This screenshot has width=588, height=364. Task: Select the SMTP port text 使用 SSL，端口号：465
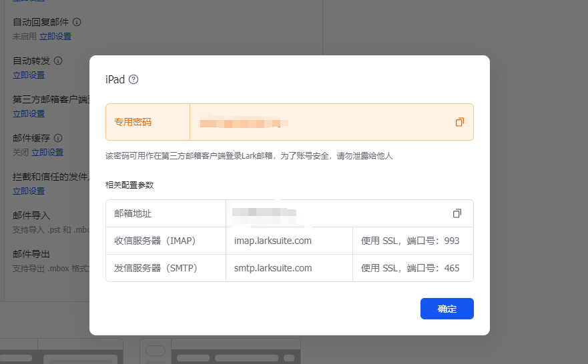410,268
